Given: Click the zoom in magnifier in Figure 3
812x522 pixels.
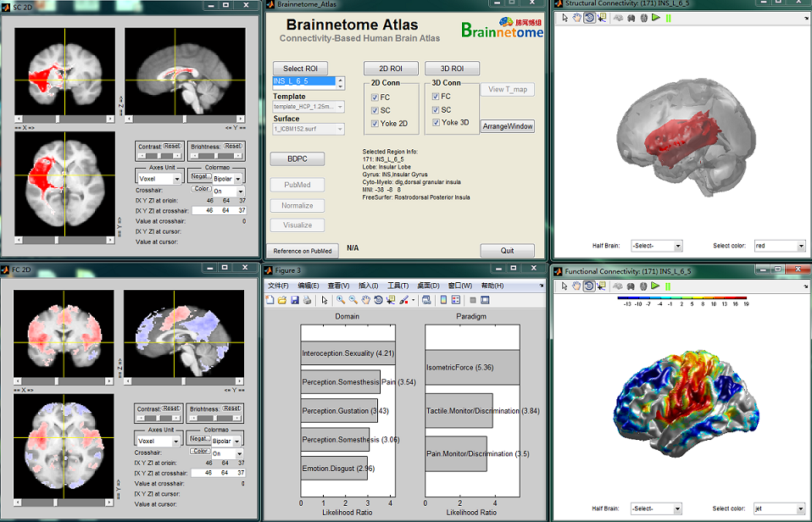Looking at the screenshot, I should point(340,300).
